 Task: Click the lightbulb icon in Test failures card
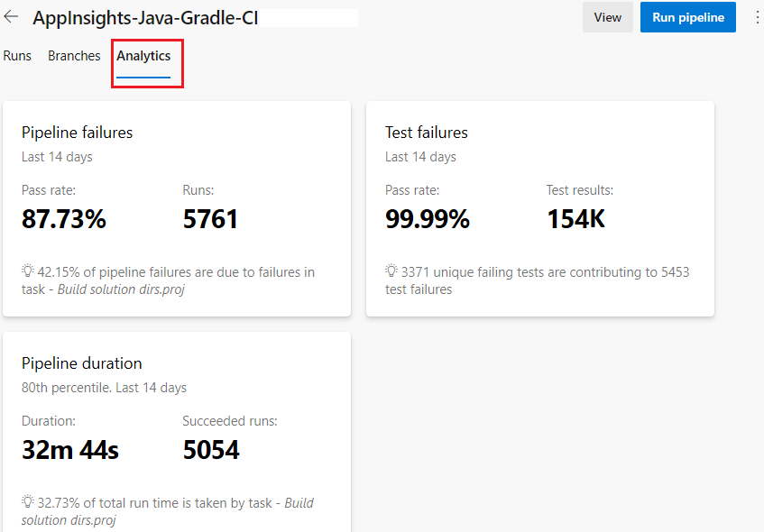[391, 271]
